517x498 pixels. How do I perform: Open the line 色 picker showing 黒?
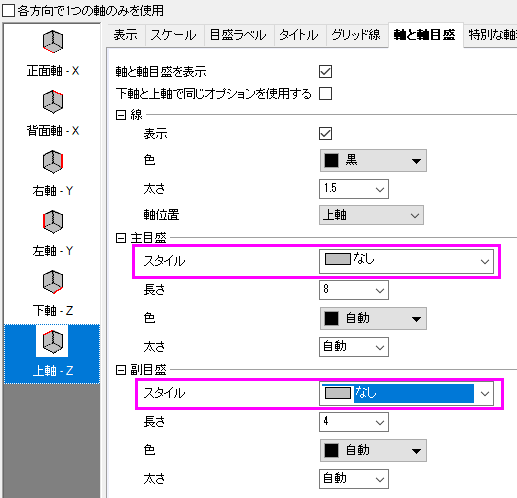tap(373, 161)
